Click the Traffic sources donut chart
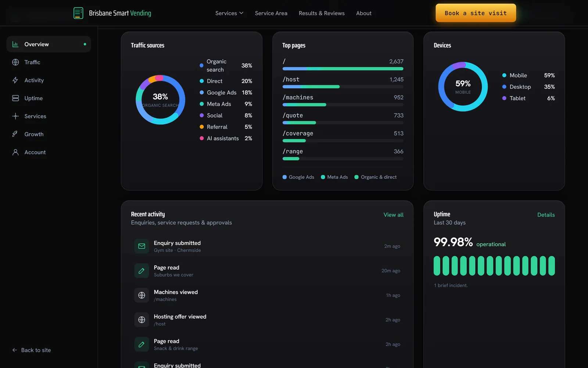This screenshot has width=588, height=368. coord(160,100)
